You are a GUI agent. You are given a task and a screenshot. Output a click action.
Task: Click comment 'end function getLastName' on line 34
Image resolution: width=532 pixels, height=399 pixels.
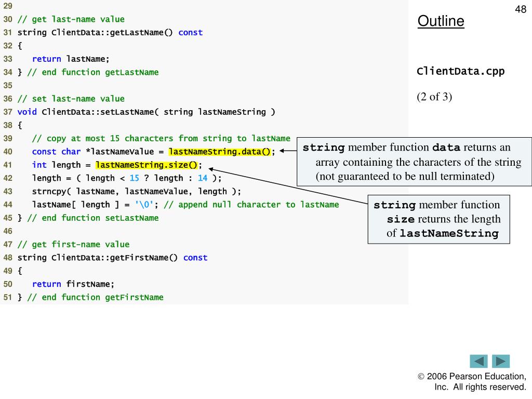tap(92, 72)
